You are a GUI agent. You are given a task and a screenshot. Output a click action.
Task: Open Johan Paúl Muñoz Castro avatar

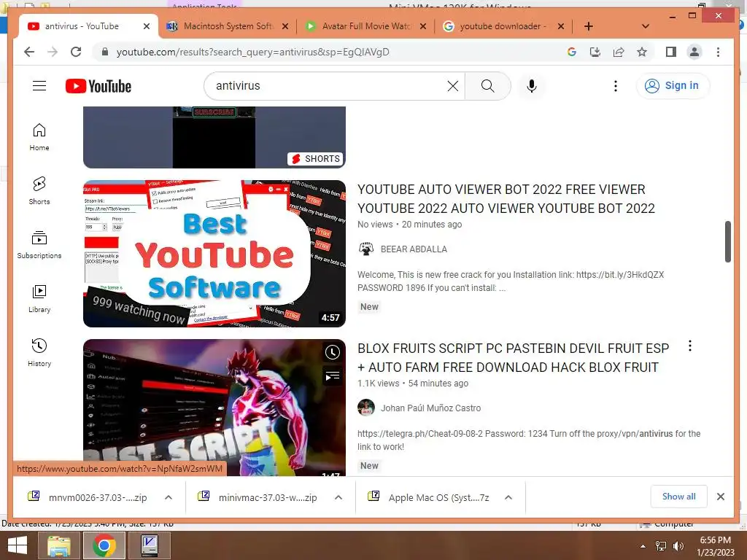click(366, 408)
